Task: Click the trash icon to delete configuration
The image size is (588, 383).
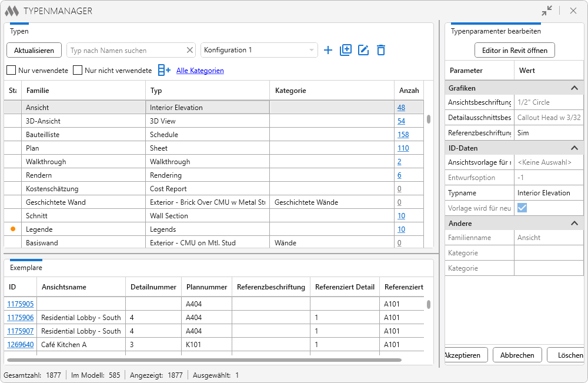Action: coord(381,51)
